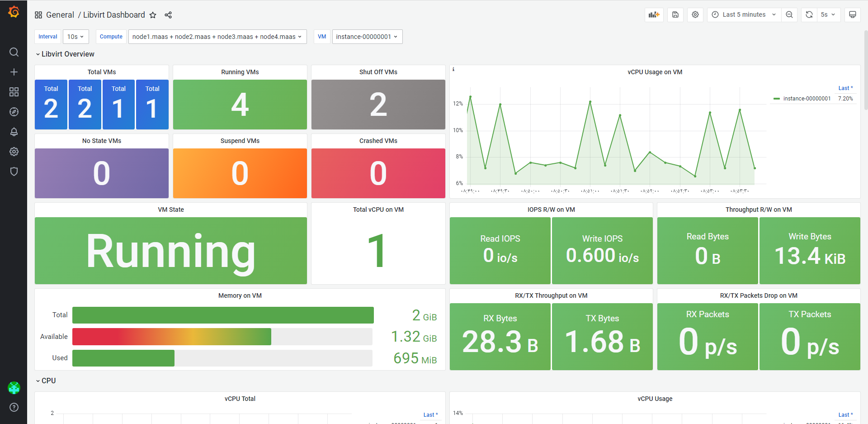Open the Grafana home logo
868x424 pixels.
(x=14, y=12)
